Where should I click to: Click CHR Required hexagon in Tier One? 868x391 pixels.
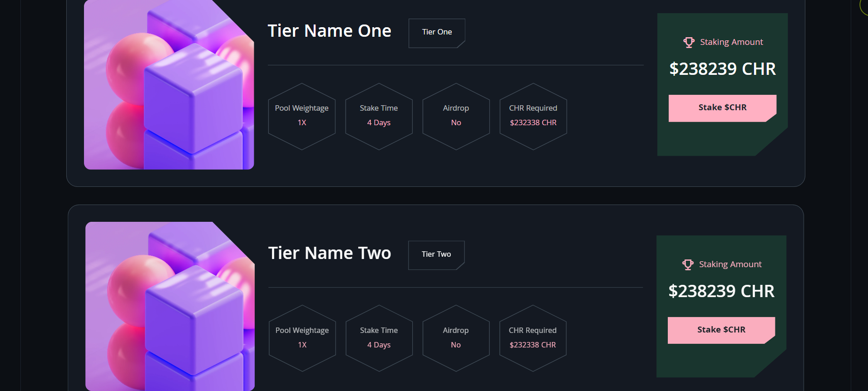[x=533, y=116]
